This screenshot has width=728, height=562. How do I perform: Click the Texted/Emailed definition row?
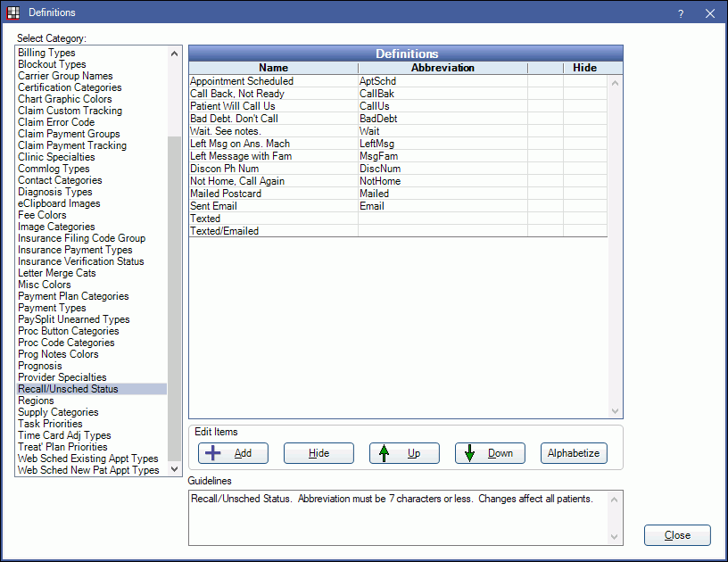[x=225, y=231]
